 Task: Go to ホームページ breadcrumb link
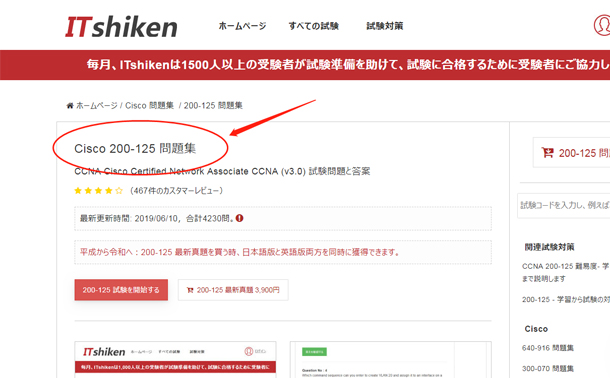point(96,105)
